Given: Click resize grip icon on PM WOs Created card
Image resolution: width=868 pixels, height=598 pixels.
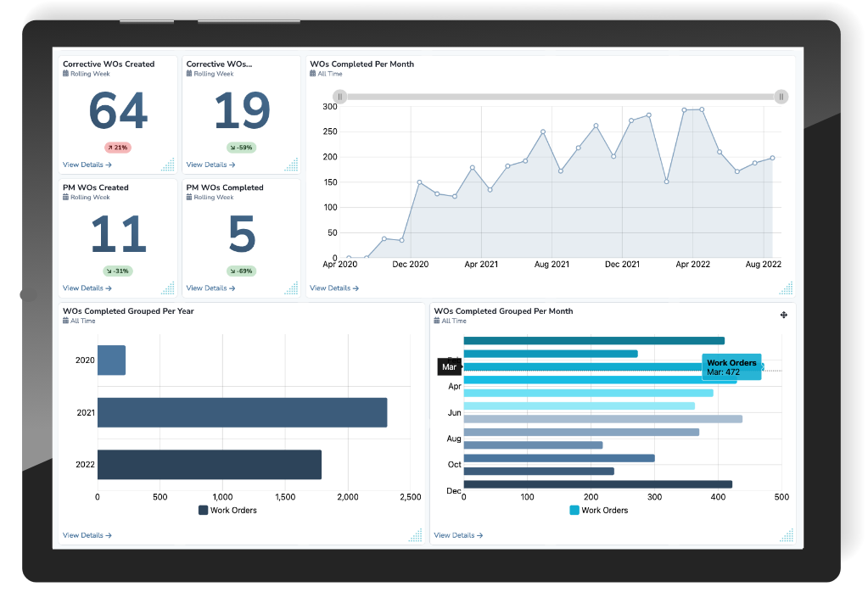Looking at the screenshot, I should [168, 288].
